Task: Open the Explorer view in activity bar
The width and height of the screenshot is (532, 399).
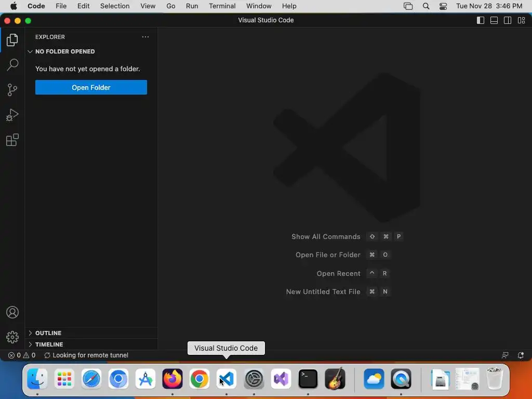Action: coord(12,40)
